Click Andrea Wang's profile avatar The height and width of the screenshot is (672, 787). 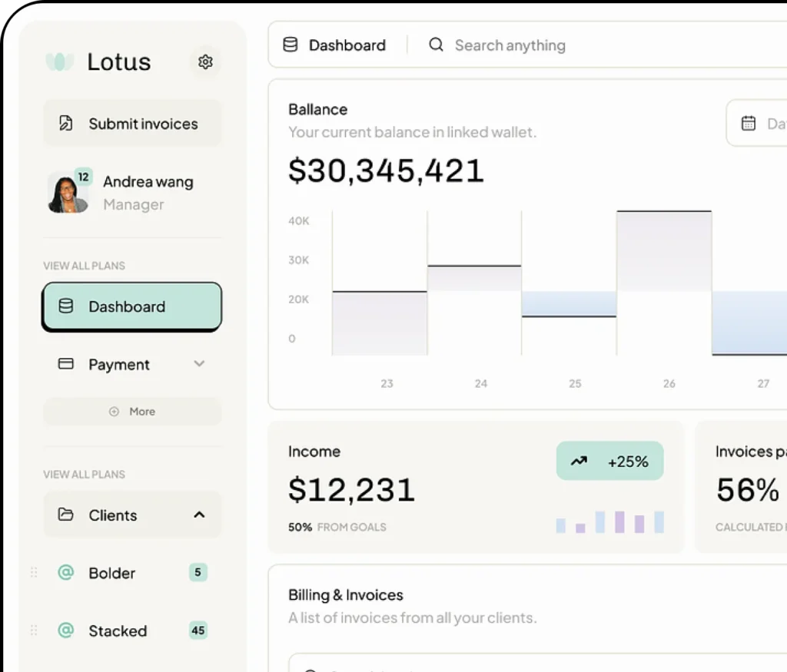tap(68, 193)
